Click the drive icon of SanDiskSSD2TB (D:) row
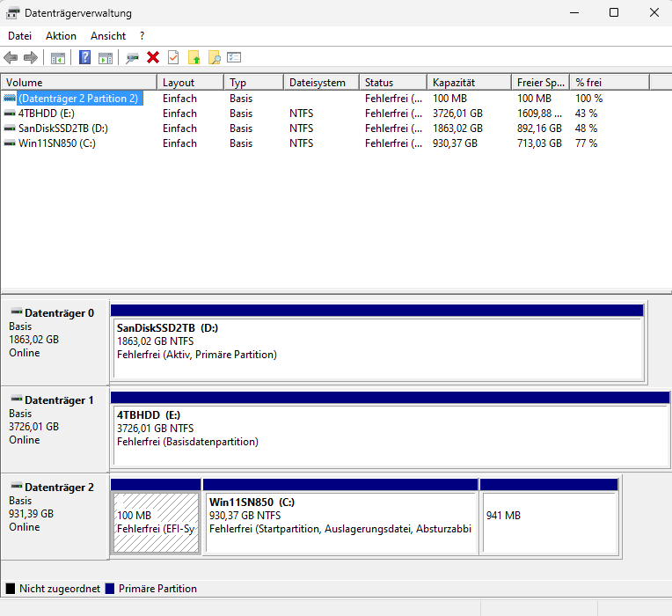 point(10,128)
